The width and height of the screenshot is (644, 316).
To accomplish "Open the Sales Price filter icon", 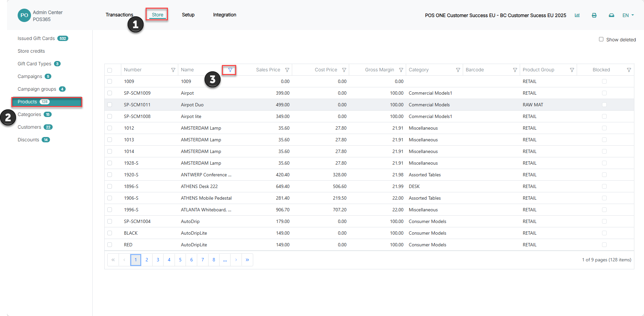I will click(287, 70).
